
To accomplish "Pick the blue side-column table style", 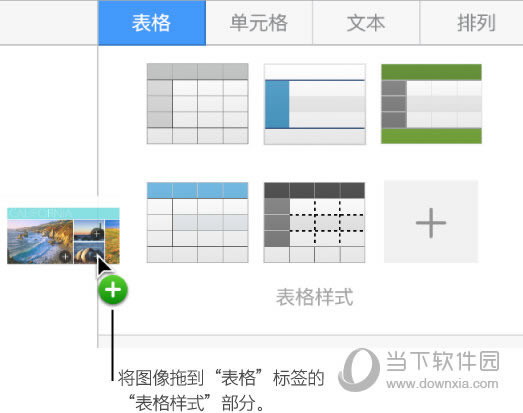I will click(315, 104).
